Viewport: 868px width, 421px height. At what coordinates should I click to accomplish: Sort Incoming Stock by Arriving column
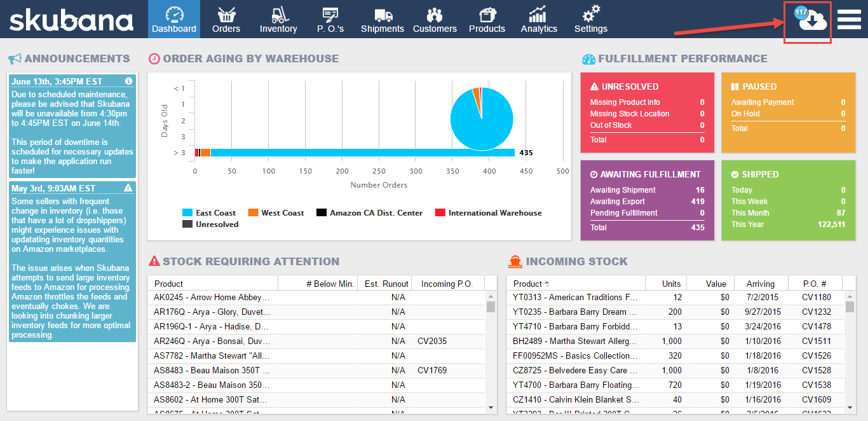point(761,284)
